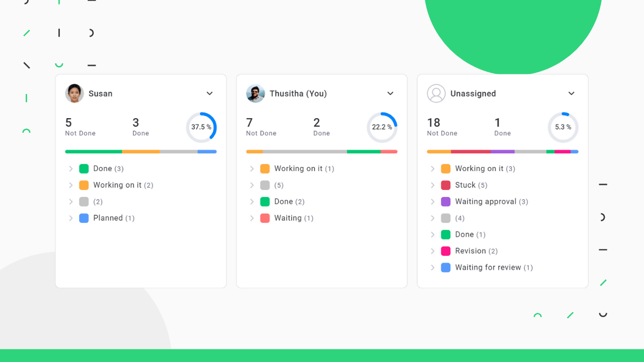Expand Unassigned unlabeled (4) group
Image resolution: width=644 pixels, height=362 pixels.
point(433,218)
